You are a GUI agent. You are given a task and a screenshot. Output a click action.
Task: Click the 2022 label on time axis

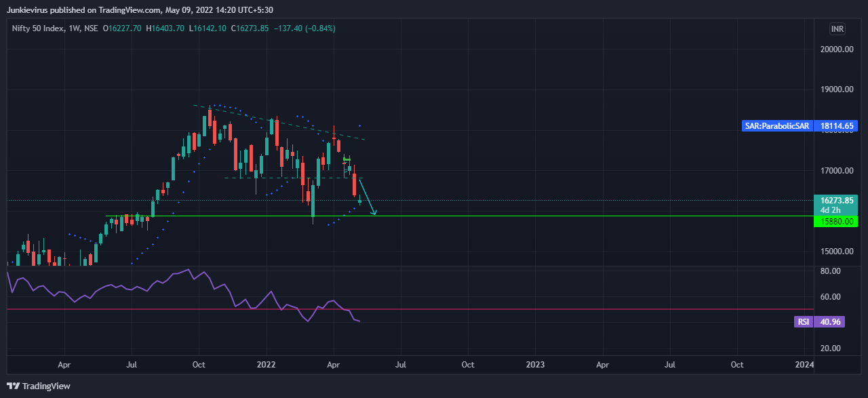[266, 364]
